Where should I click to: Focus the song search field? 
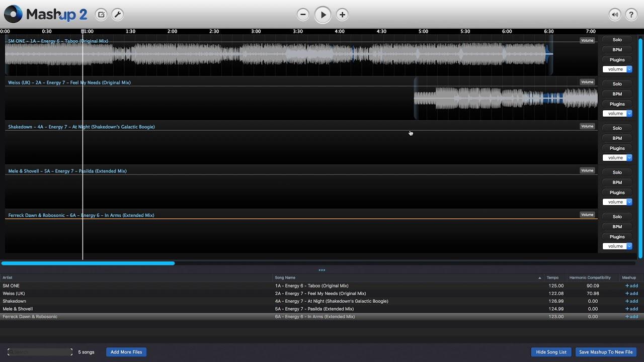[x=40, y=352]
